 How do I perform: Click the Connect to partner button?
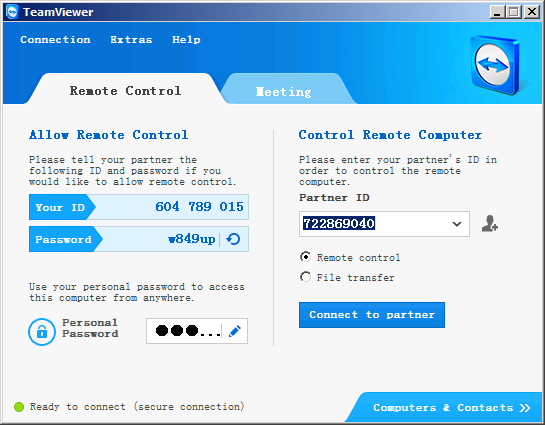click(372, 315)
